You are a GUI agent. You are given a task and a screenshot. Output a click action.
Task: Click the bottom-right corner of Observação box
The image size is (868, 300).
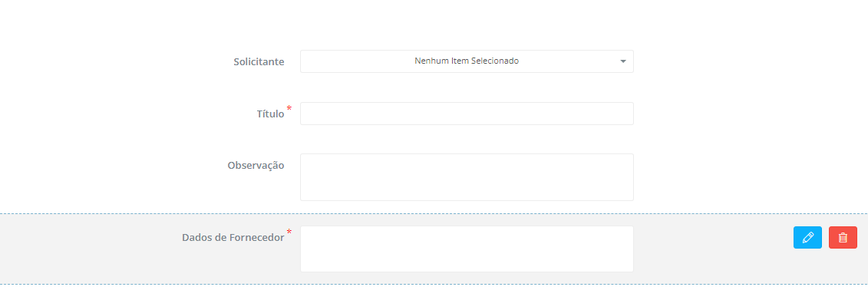(631, 198)
